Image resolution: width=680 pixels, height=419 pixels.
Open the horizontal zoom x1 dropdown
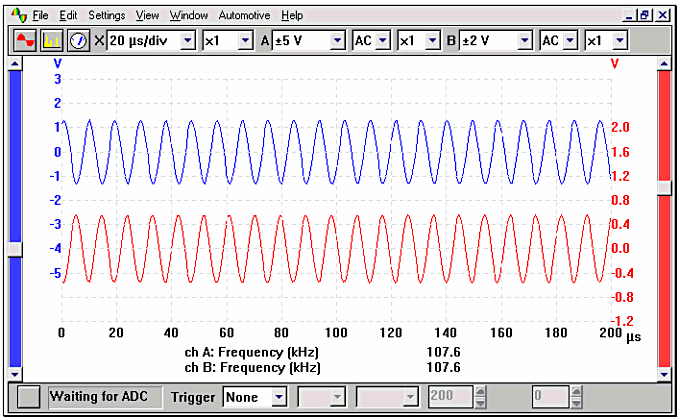245,41
